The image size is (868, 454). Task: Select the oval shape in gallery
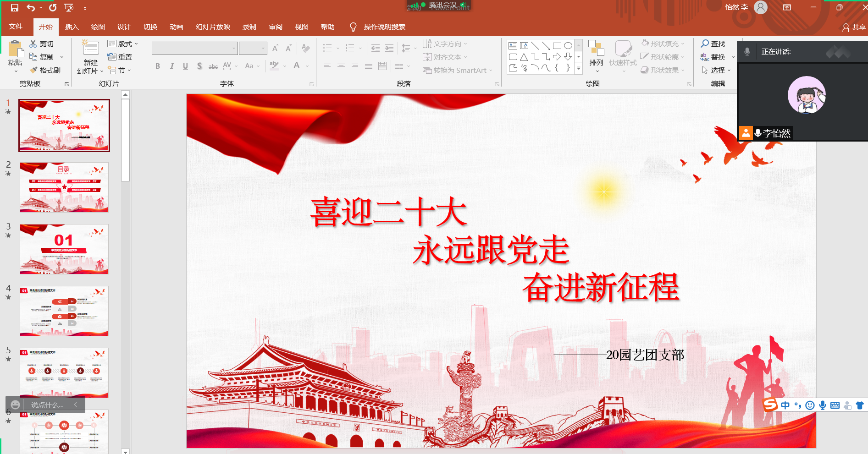568,45
